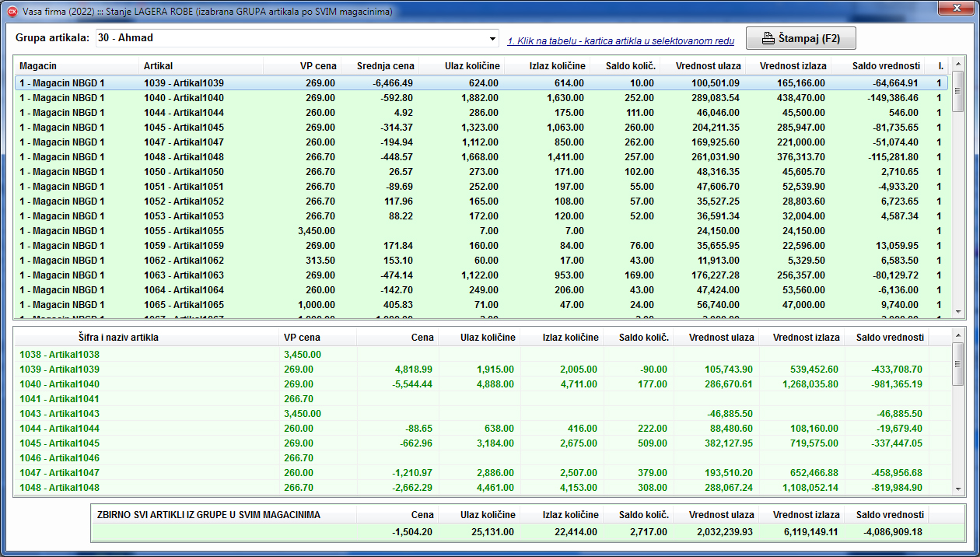Screen dimensions: 980x557
Task: Click the lower table's vertical scrollbar thumb
Action: click(x=958, y=364)
